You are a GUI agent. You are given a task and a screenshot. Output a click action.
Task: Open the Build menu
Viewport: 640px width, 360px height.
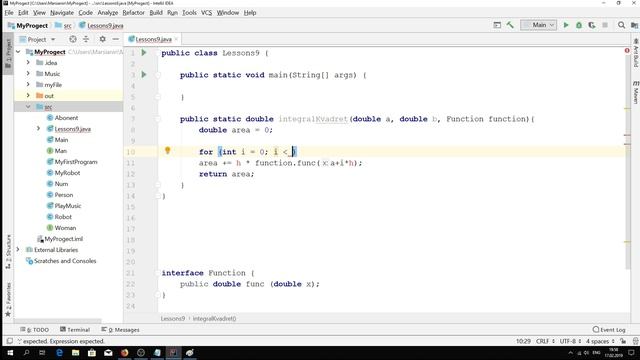(156, 13)
